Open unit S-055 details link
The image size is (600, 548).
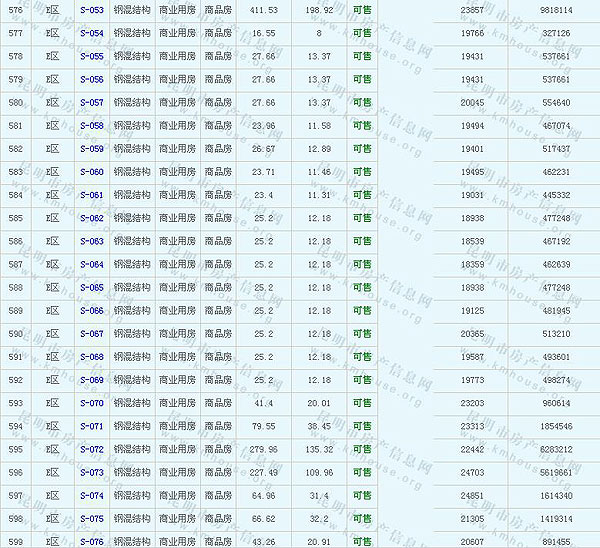[91, 56]
